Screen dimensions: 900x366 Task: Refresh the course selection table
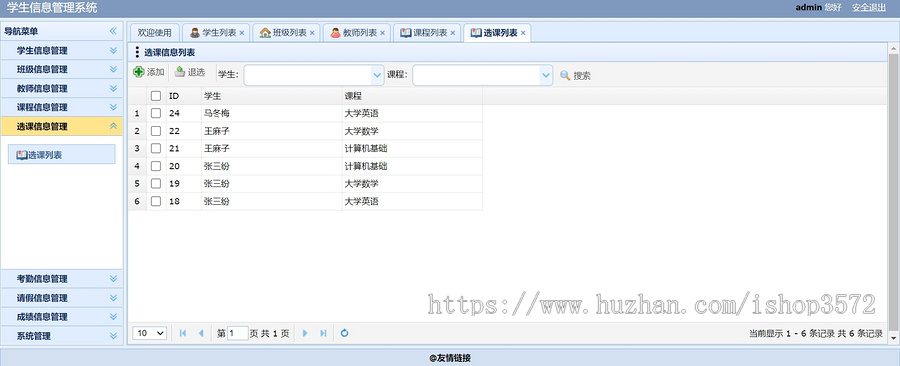[x=344, y=333]
